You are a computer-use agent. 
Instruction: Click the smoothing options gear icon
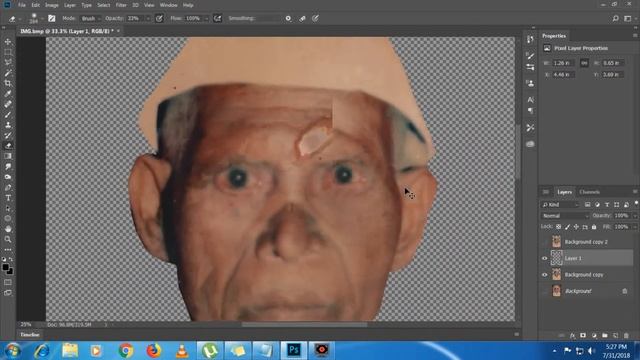tap(288, 18)
